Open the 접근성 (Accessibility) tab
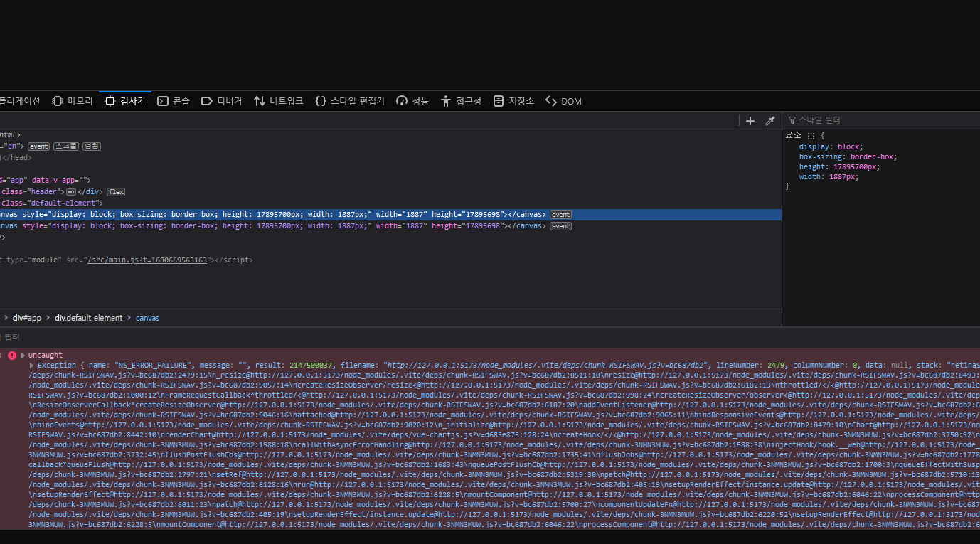 point(461,101)
